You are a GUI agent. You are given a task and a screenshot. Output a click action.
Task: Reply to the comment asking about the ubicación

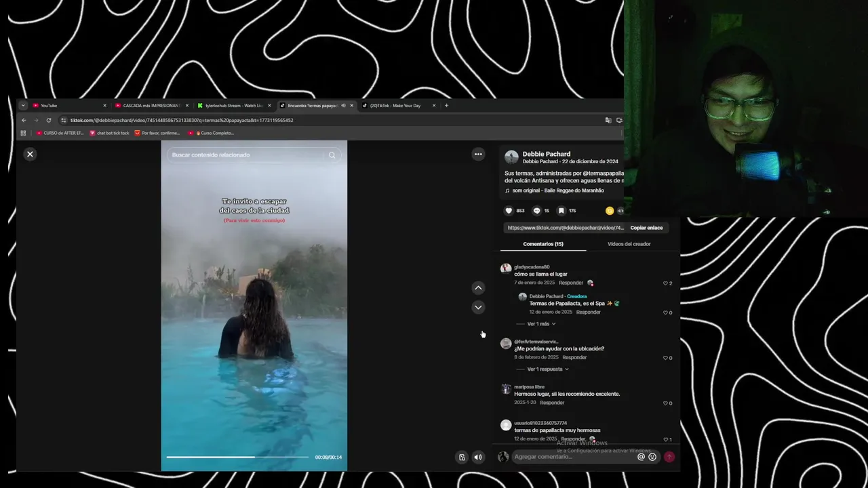(574, 357)
